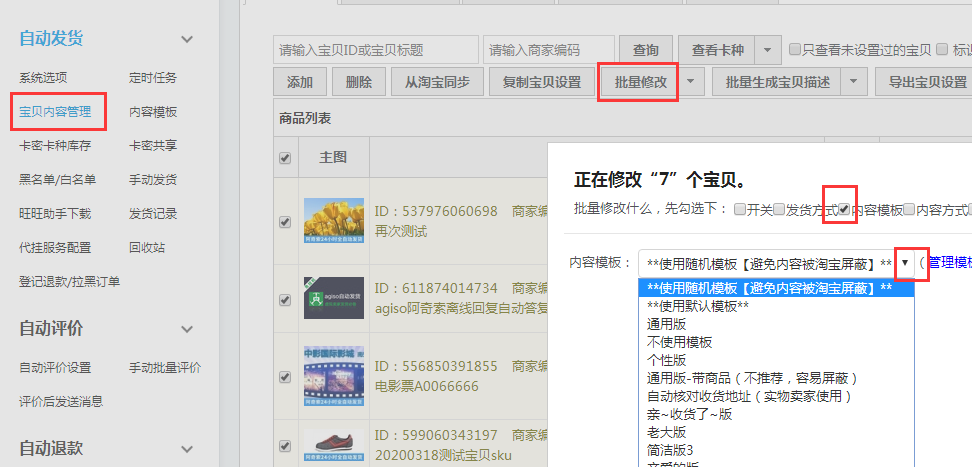Select 通用版 template option
This screenshot has height=467, width=972.
coord(777,324)
